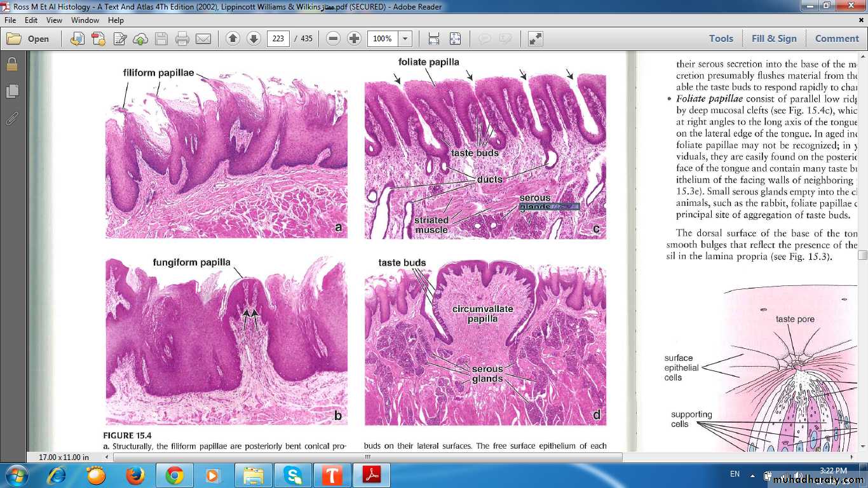Open the Attachments paperclip panel
The width and height of the screenshot is (868, 488).
pos(11,118)
